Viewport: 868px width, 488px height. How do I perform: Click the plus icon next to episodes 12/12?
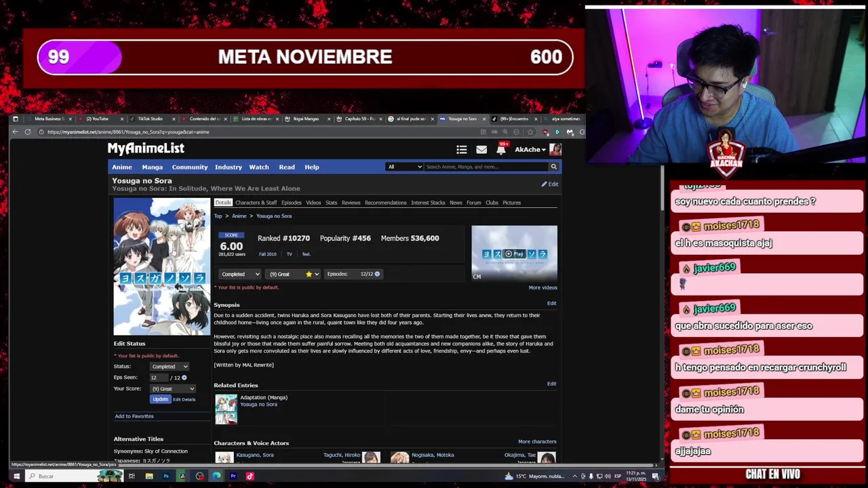(x=377, y=274)
